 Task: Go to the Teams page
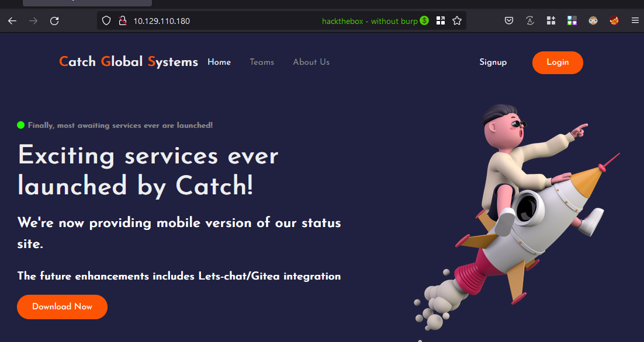coord(262,62)
